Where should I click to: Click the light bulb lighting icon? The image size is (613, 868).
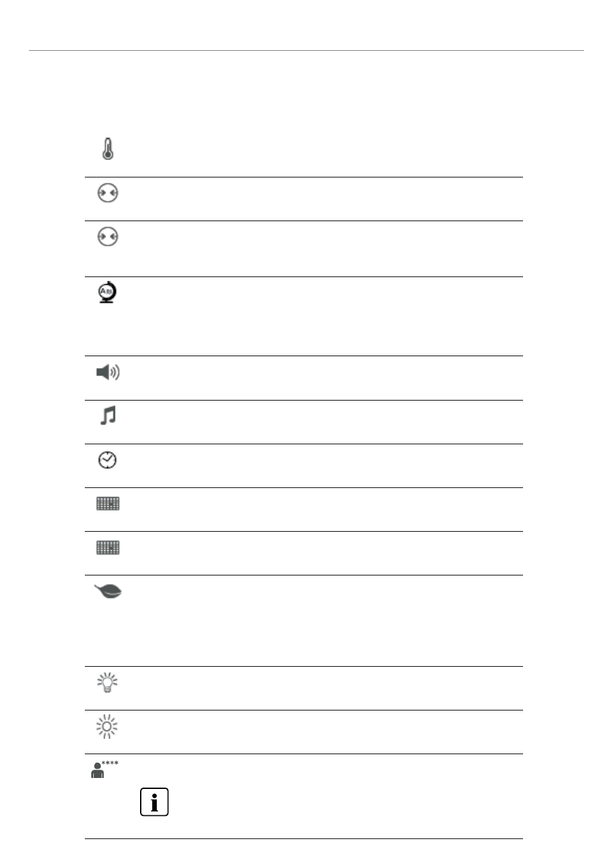click(107, 683)
